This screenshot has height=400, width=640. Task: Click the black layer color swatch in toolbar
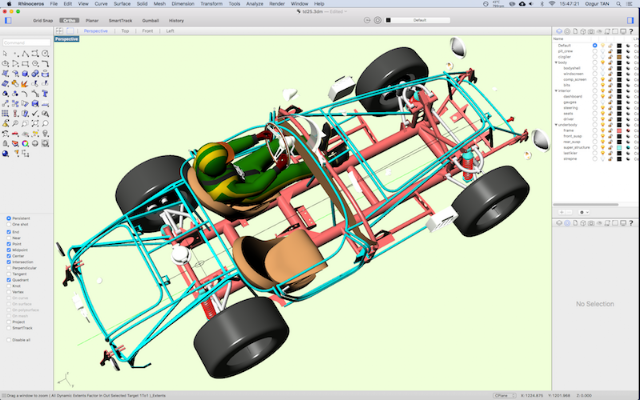click(x=388, y=20)
